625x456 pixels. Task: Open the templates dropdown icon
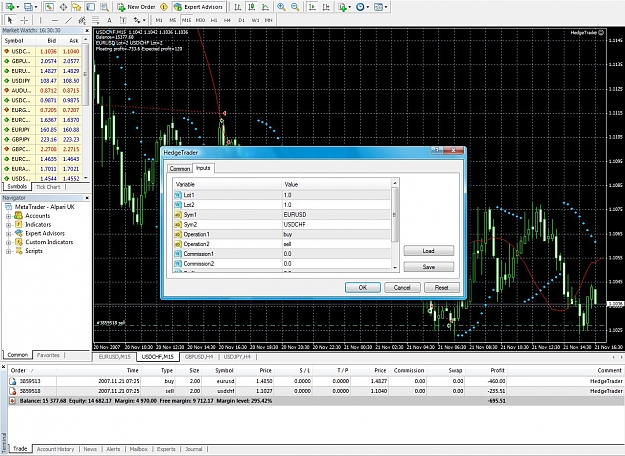[x=380, y=7]
